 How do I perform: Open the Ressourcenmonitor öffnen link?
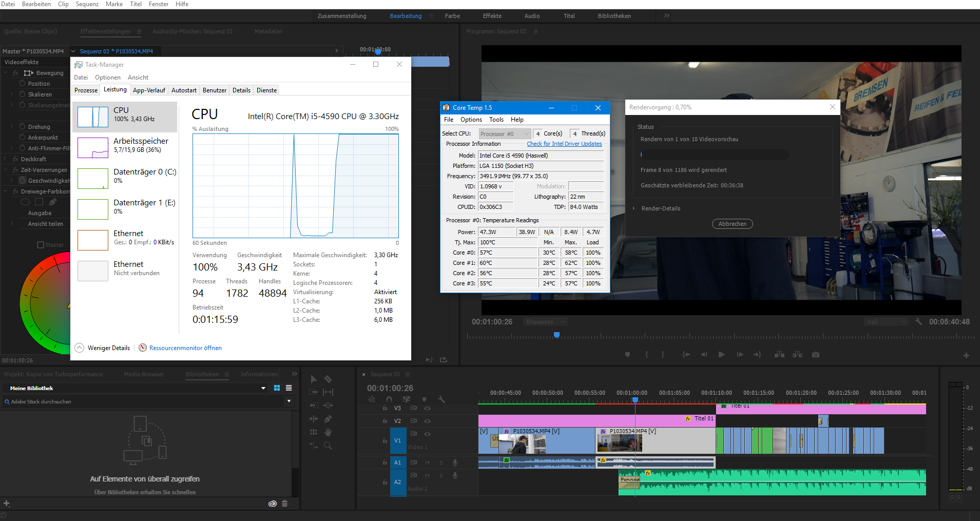(185, 348)
